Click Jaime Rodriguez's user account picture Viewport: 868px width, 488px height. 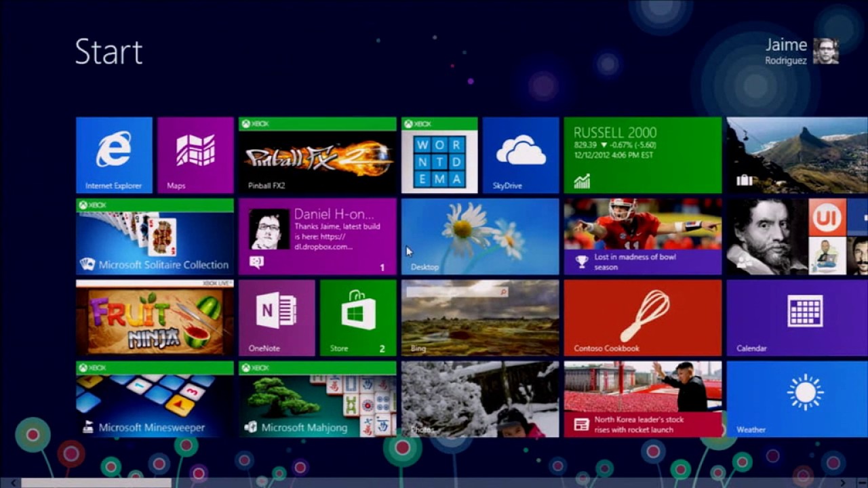826,51
